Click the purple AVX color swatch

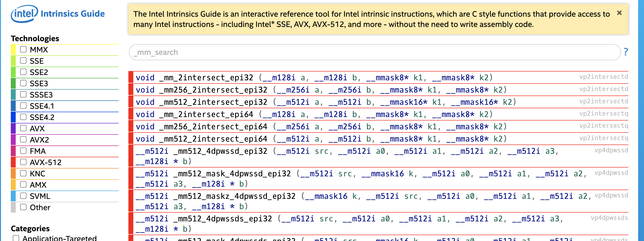(13, 129)
